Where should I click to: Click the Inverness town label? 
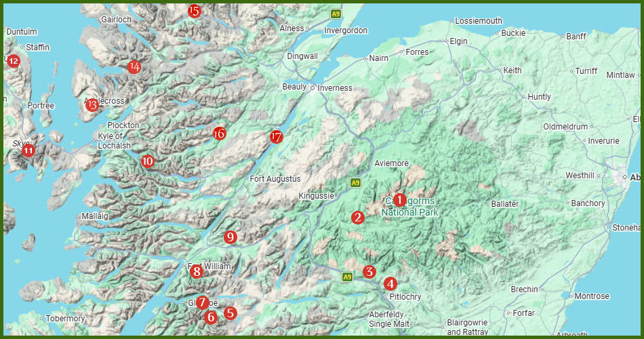335,88
